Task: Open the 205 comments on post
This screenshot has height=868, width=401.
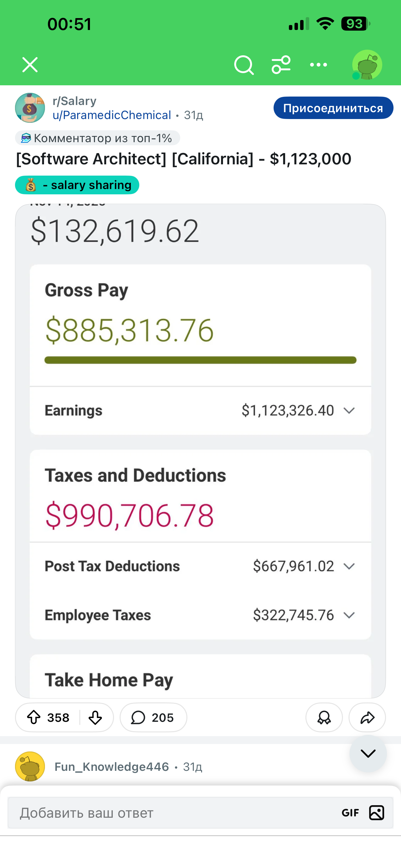Action: (x=153, y=717)
